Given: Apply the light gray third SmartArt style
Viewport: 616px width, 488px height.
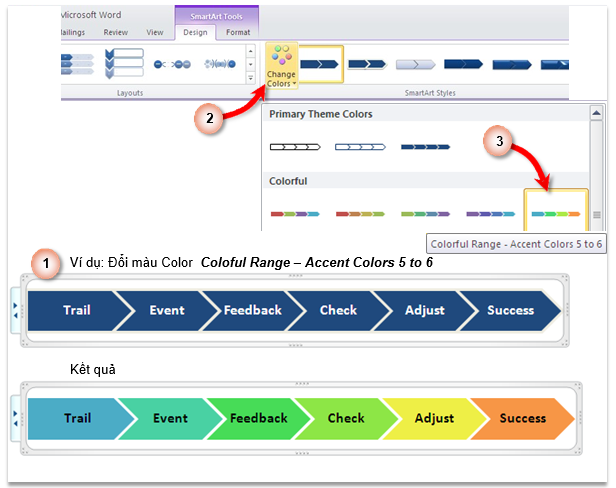Looking at the screenshot, I should click(415, 64).
